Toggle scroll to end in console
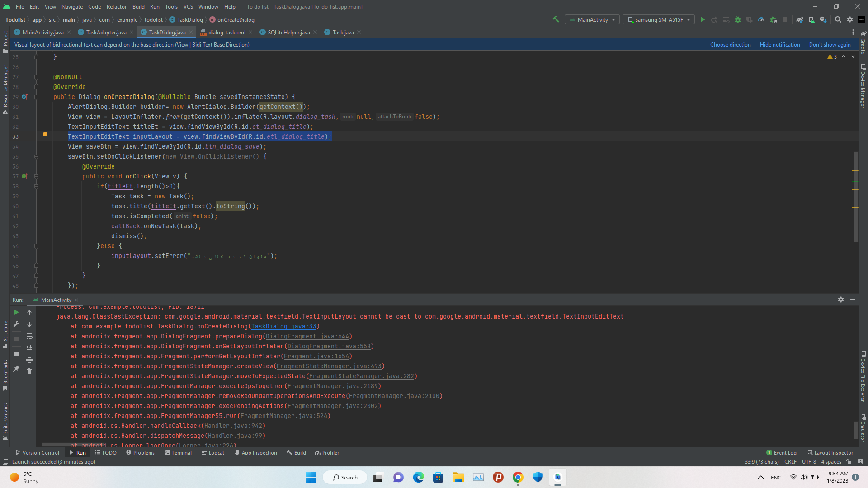 [29, 347]
